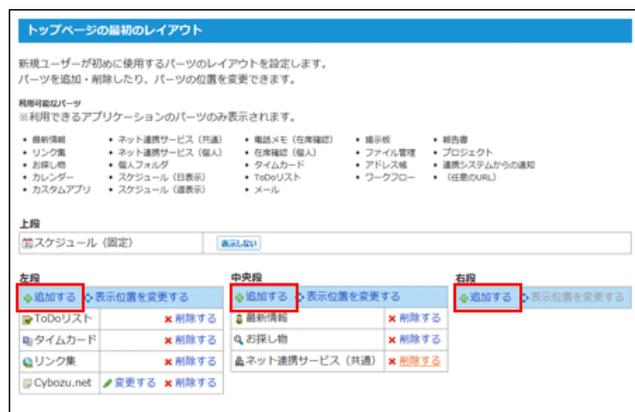The image size is (635, 412).
Task: Click the ToDoリスト row icon
Action: click(x=27, y=320)
